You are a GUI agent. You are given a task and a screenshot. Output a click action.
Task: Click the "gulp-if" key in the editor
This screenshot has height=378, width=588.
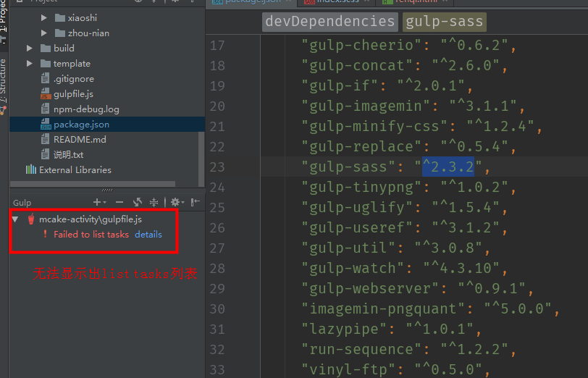(340, 85)
